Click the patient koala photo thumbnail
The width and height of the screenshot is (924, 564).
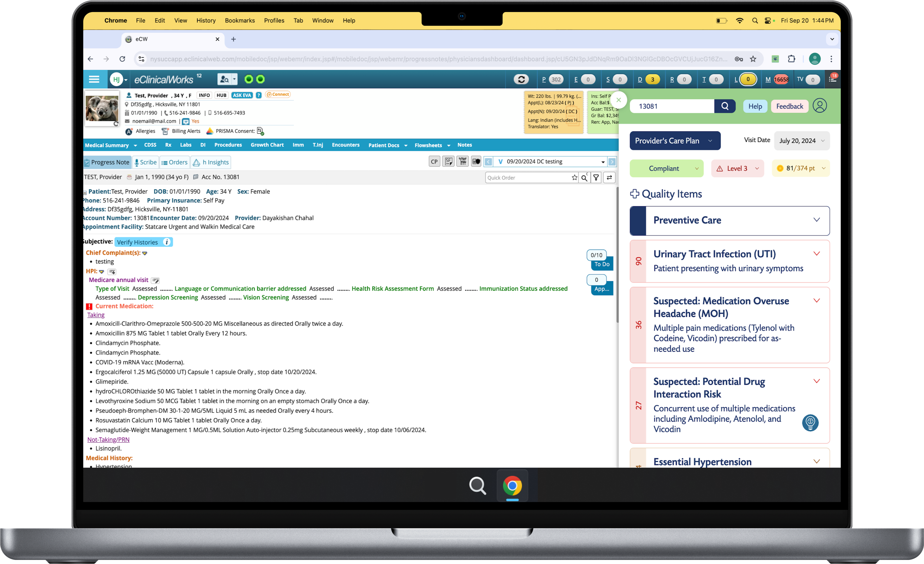(102, 108)
